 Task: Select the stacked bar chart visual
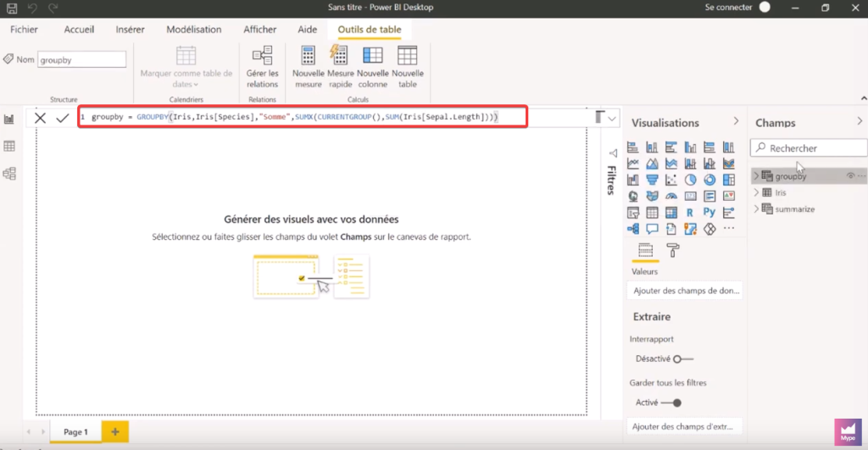(x=632, y=147)
